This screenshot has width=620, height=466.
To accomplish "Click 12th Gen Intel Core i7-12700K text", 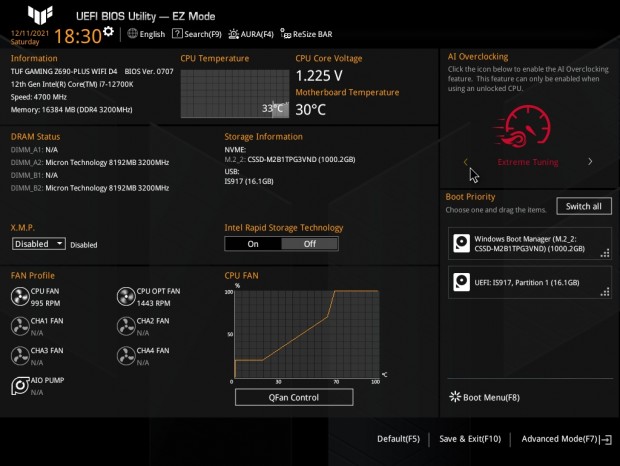I will click(x=72, y=84).
